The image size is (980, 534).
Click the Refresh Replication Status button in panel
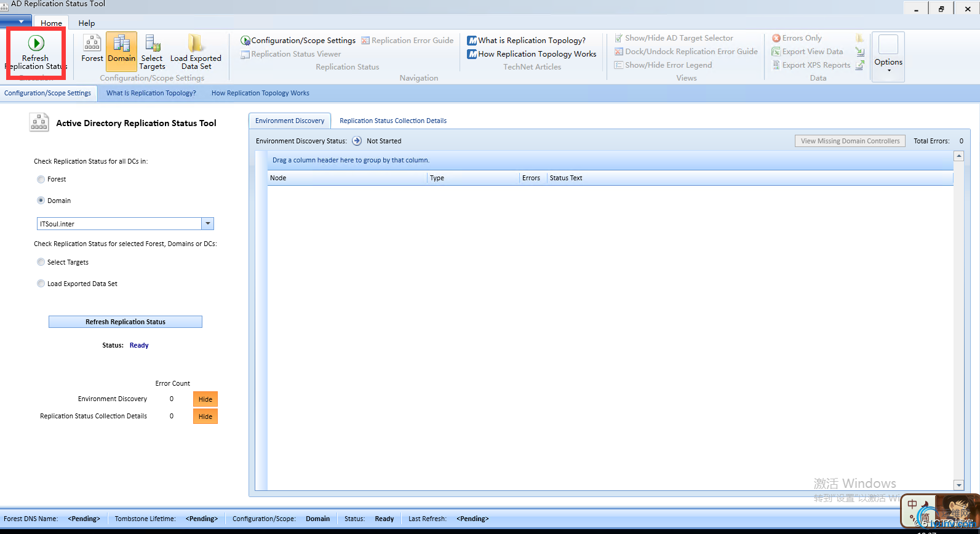click(125, 322)
